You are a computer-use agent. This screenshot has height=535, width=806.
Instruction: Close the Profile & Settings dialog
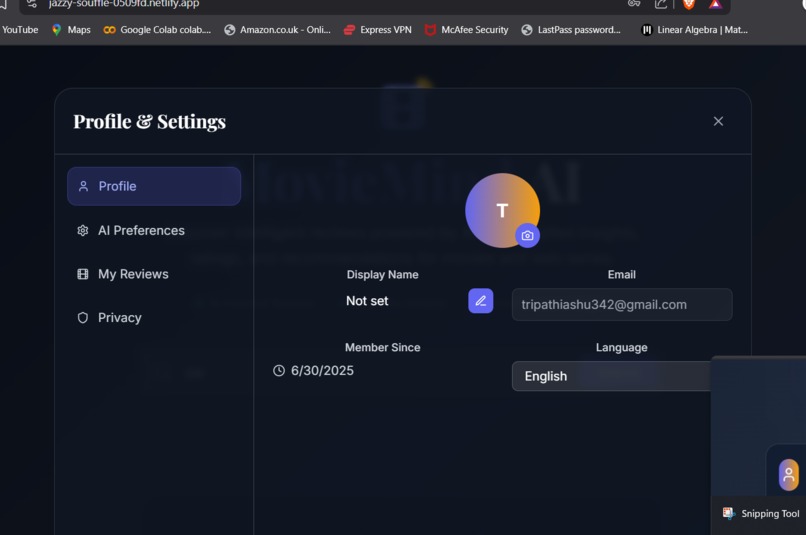click(x=718, y=121)
